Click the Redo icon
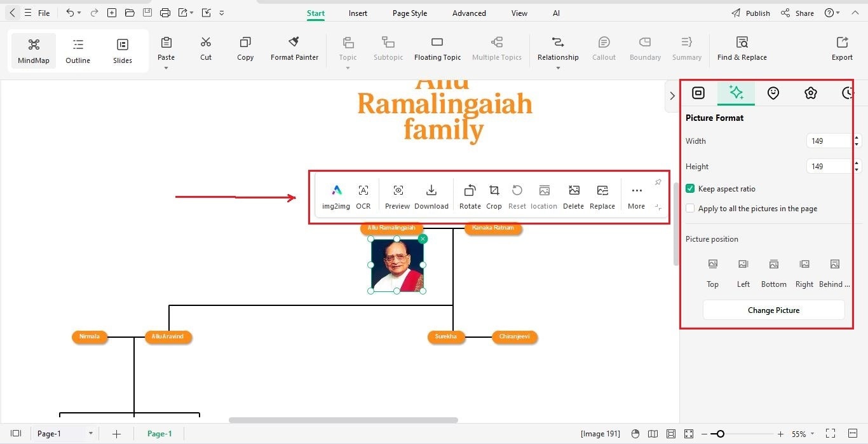The width and height of the screenshot is (868, 444). pyautogui.click(x=94, y=13)
